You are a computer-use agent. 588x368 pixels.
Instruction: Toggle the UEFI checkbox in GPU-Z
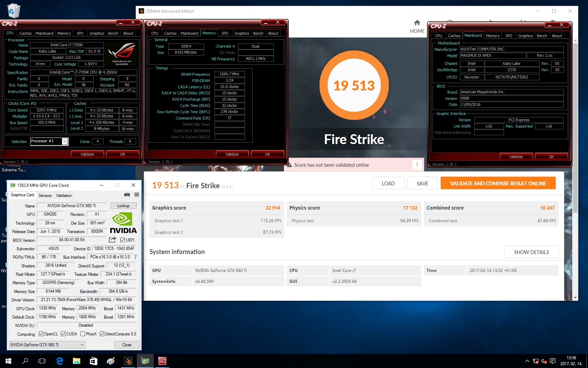(x=122, y=240)
